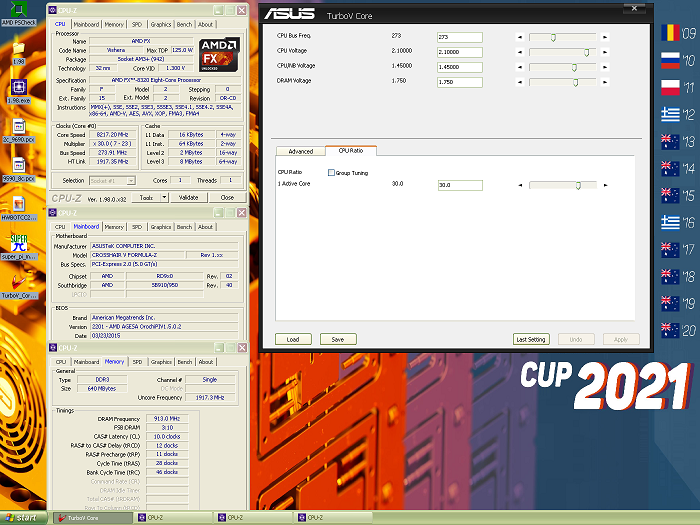700x525 pixels.
Task: Open the Tools dropdown arrow in CPU-Z
Action: (x=164, y=197)
